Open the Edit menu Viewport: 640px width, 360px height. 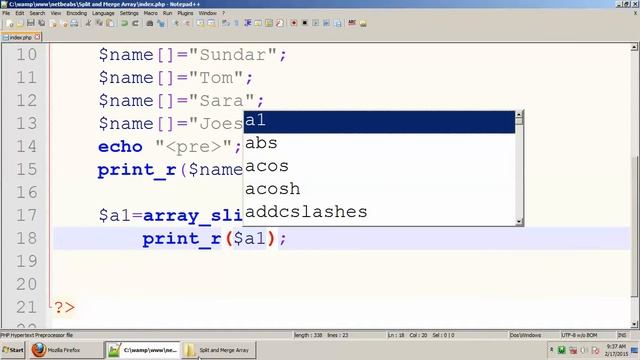click(20, 13)
